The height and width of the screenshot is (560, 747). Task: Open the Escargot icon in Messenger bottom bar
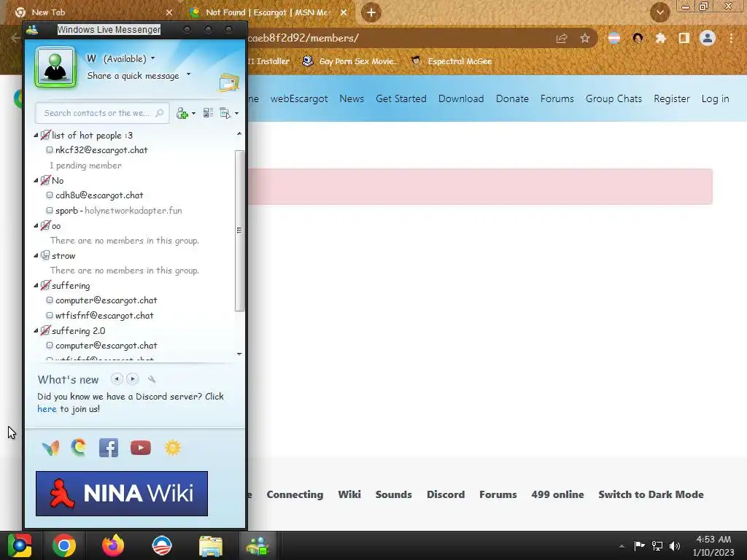pos(79,448)
